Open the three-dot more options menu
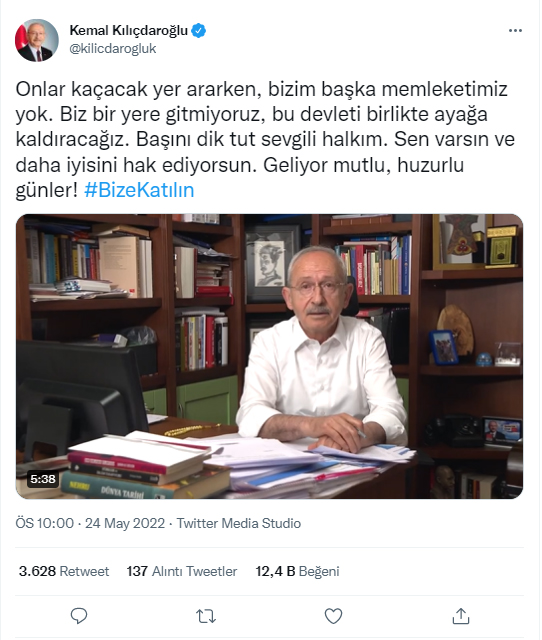Screen dimensions: 542x640 tap(515, 31)
